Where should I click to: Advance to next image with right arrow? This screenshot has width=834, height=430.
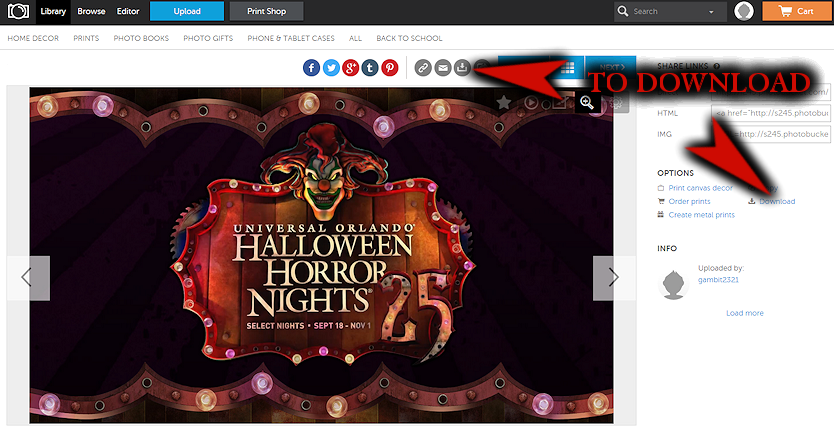pyautogui.click(x=613, y=278)
